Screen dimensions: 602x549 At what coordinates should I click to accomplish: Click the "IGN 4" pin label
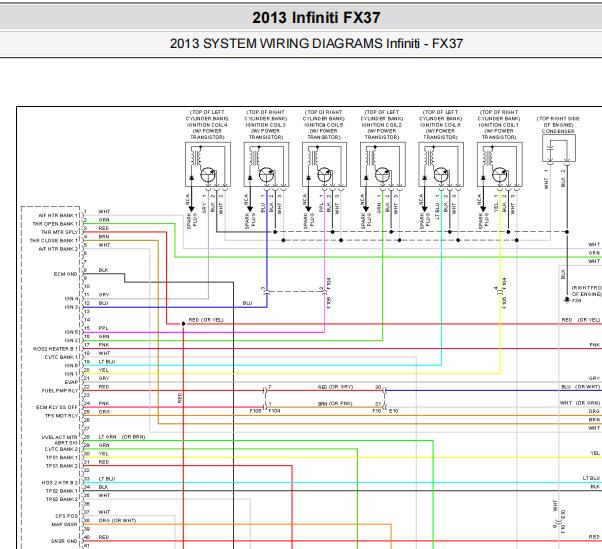click(x=71, y=299)
